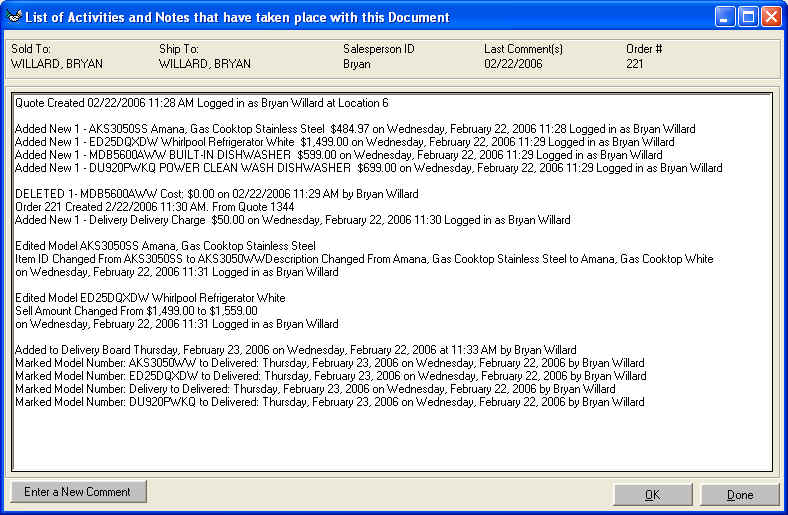The height and width of the screenshot is (515, 788).
Task: Select the 'Marked Model Number: AKS3050WW to Delivered' line
Action: tap(330, 363)
